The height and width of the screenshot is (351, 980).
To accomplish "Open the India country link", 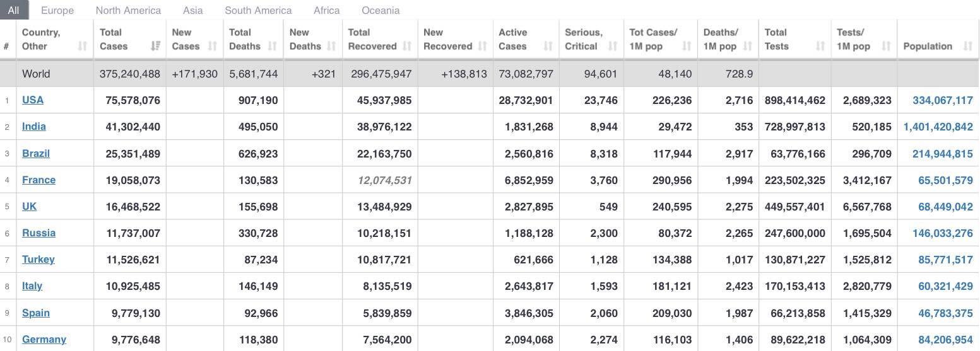I will pos(34,126).
